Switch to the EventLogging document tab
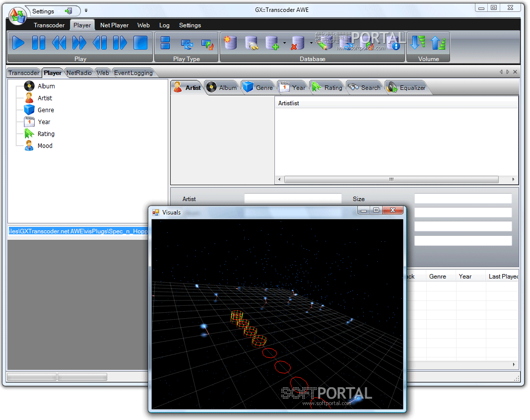The height and width of the screenshot is (420, 530). pos(133,72)
